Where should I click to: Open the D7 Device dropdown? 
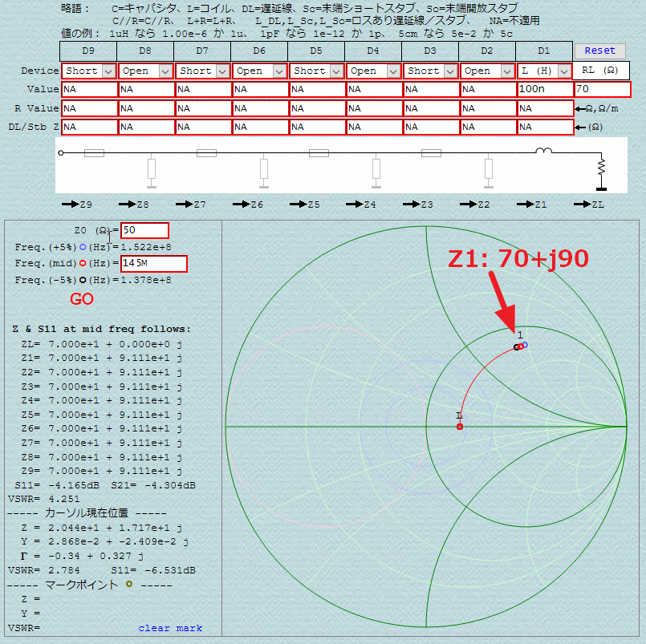(x=203, y=71)
